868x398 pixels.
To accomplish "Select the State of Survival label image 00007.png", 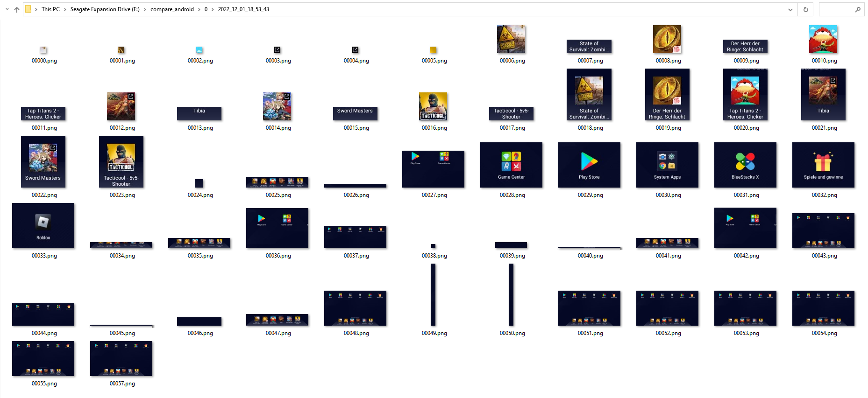I will (589, 47).
